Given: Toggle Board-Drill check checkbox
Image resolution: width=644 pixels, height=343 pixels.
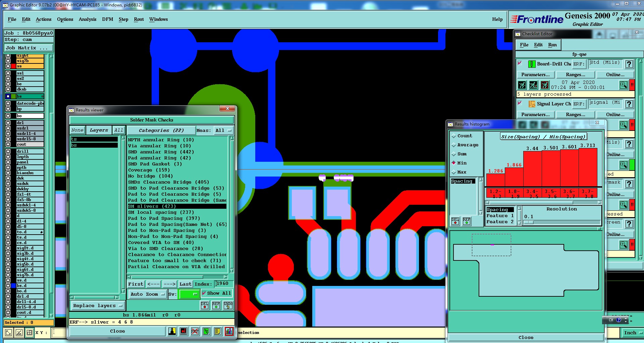Looking at the screenshot, I should (x=520, y=63).
